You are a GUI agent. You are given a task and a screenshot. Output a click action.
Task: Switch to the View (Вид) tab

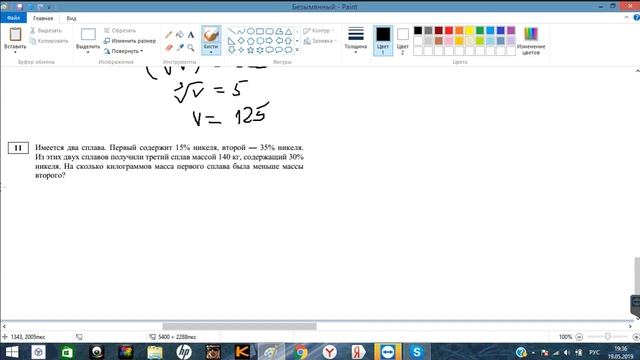(71, 18)
